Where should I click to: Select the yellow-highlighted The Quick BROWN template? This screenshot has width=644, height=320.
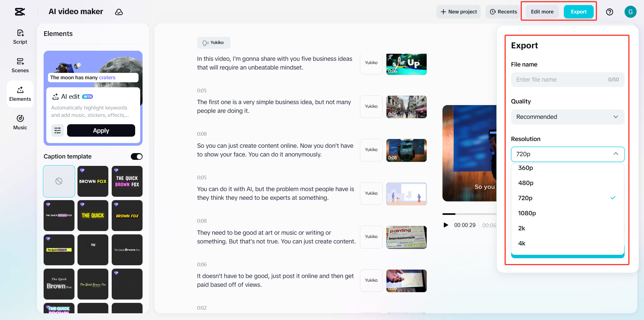point(59,250)
